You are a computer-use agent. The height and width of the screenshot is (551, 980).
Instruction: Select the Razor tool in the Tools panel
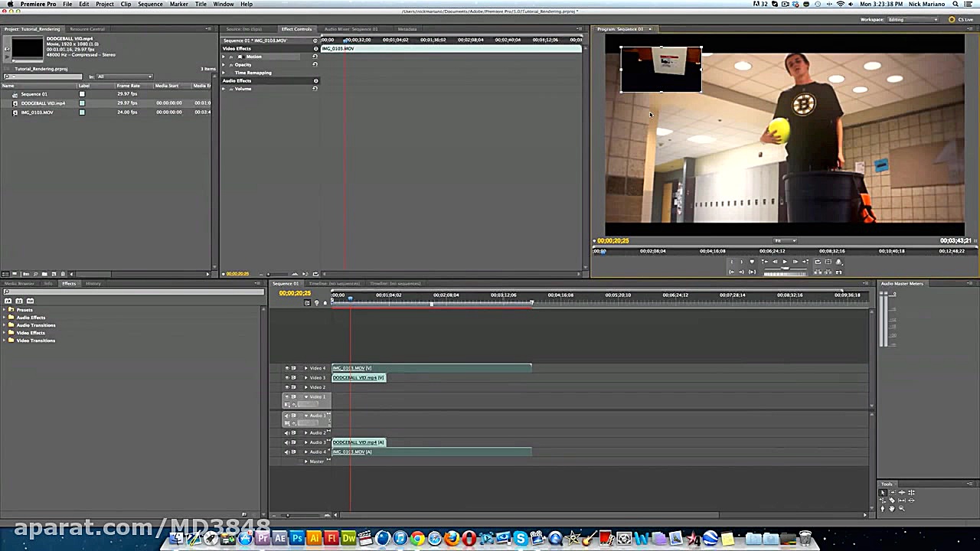(x=892, y=500)
